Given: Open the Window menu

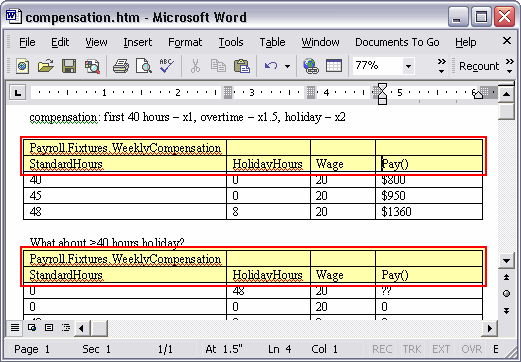Looking at the screenshot, I should 320,42.
